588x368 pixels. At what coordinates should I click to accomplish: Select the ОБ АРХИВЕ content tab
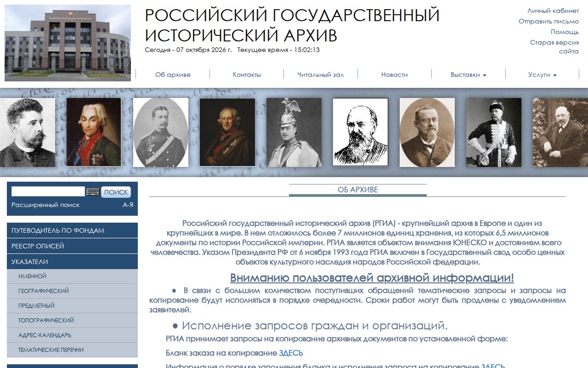coord(358,190)
